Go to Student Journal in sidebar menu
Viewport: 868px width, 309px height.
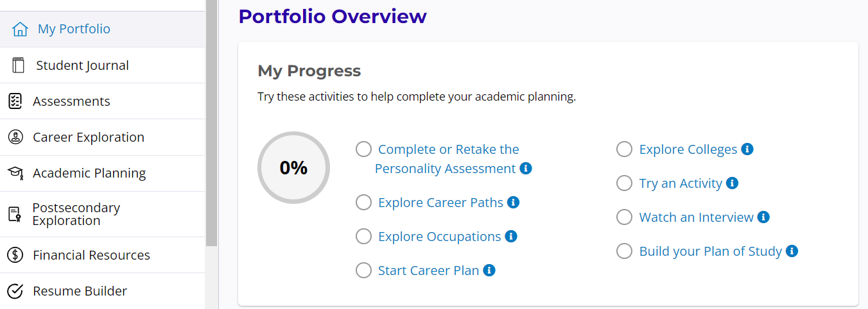tap(82, 65)
